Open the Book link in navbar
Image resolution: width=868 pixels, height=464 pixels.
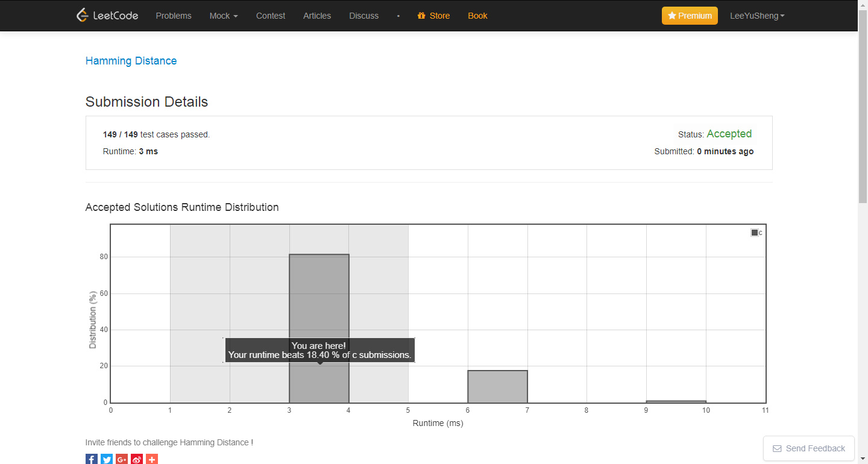[477, 16]
